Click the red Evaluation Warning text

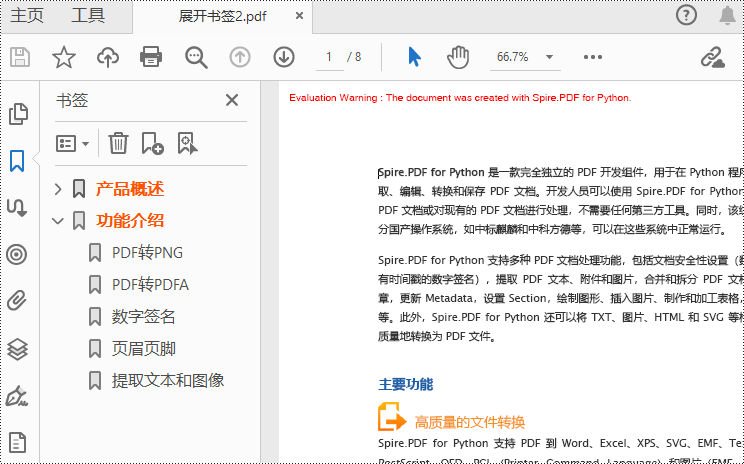point(460,98)
